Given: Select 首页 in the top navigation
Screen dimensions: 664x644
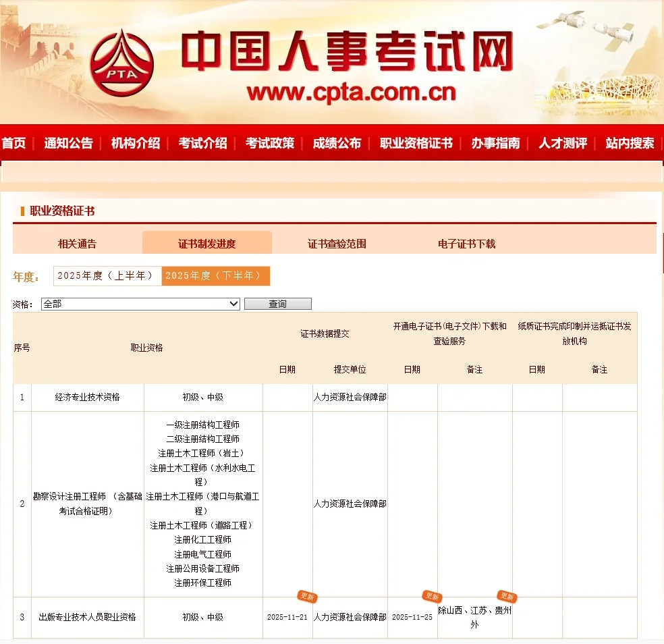Looking at the screenshot, I should pyautogui.click(x=13, y=143).
